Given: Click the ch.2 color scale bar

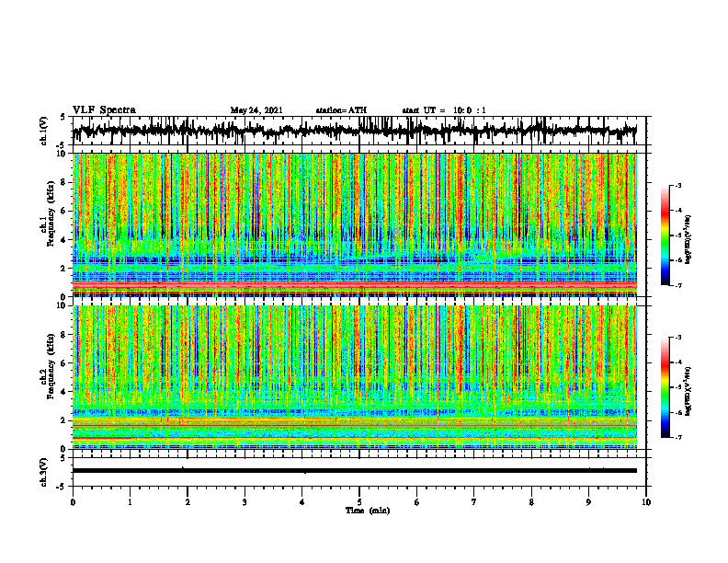Looking at the screenshot, I should 665,387.
